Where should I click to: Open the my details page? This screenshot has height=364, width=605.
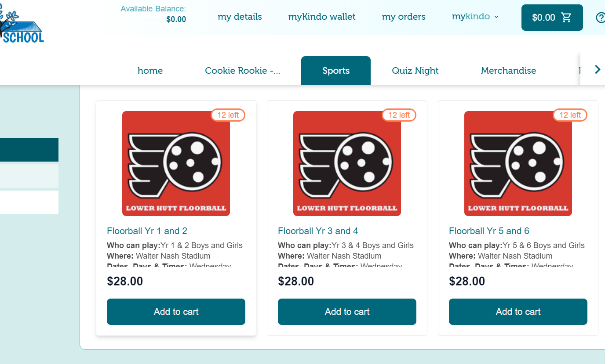[x=240, y=17]
